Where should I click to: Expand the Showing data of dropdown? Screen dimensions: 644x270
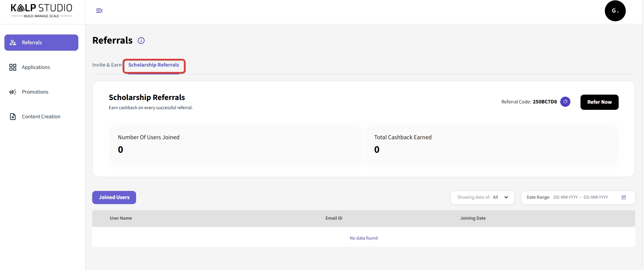coord(482,197)
